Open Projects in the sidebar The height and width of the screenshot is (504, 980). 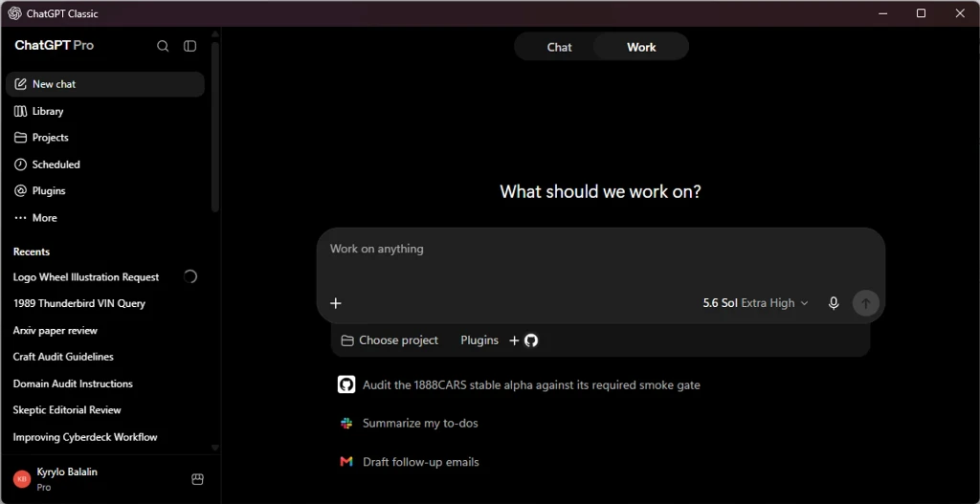point(105,138)
